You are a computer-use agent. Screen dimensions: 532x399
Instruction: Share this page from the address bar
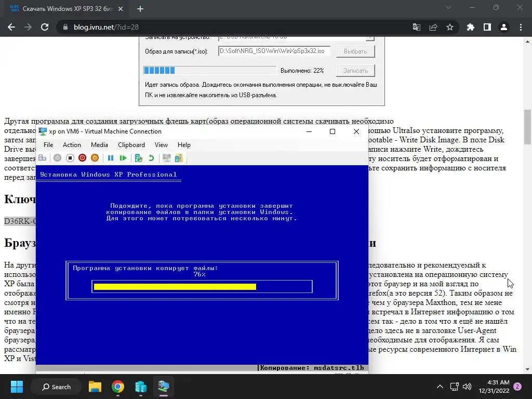(433, 27)
